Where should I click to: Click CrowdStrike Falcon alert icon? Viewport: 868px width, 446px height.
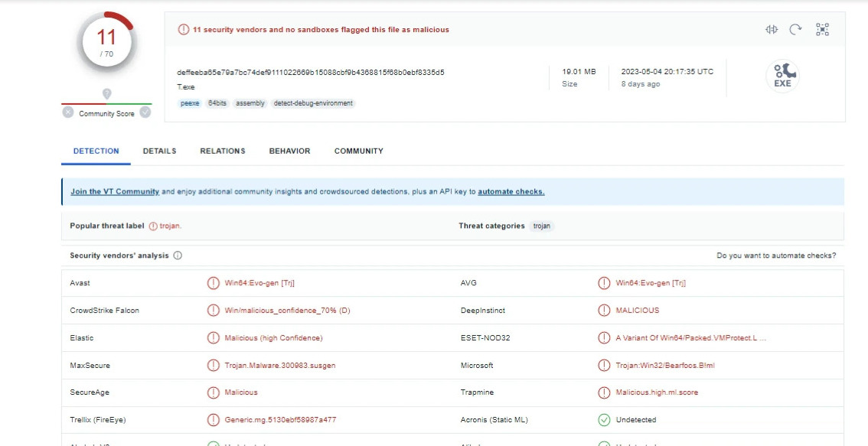click(213, 311)
